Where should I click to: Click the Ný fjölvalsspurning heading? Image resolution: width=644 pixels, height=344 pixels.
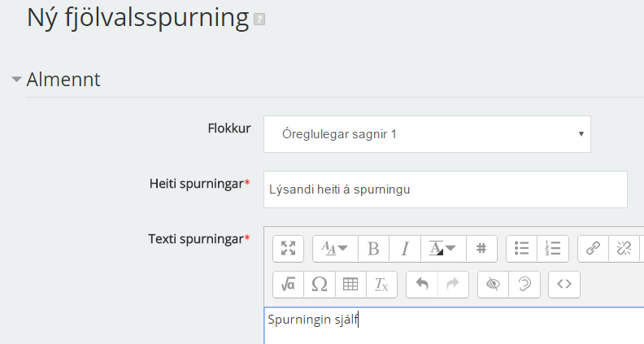click(x=137, y=19)
